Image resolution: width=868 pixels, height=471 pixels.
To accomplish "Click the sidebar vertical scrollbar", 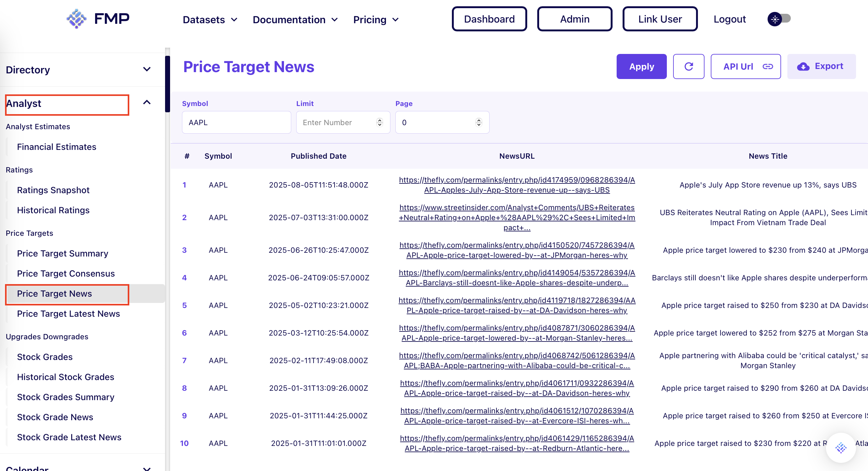I will coord(168,84).
